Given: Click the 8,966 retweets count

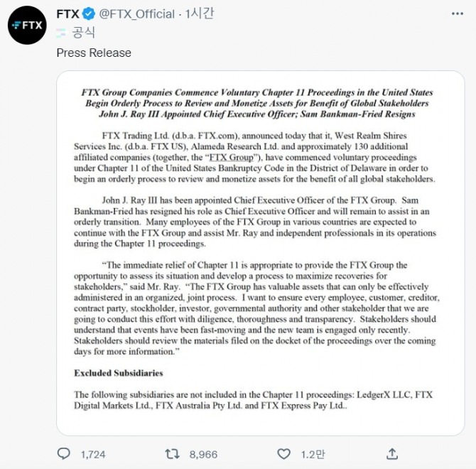Looking at the screenshot, I should (x=201, y=454).
